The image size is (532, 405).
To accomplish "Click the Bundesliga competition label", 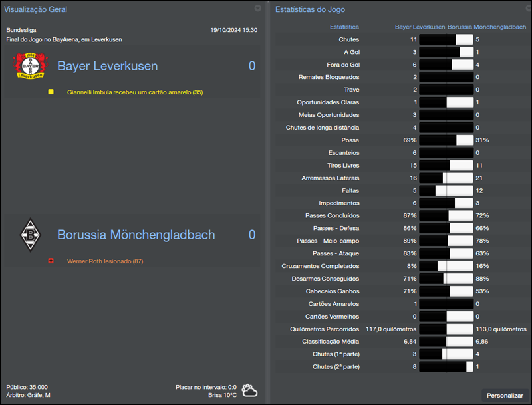I will pyautogui.click(x=20, y=29).
